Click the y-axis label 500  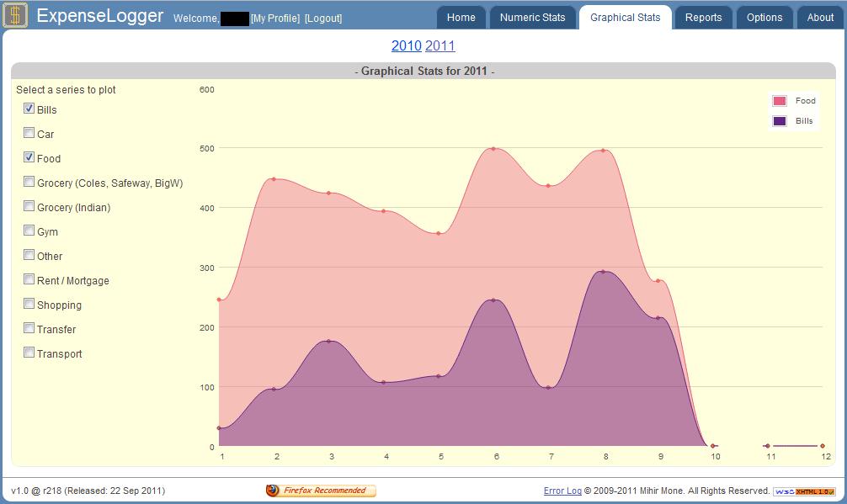point(207,148)
